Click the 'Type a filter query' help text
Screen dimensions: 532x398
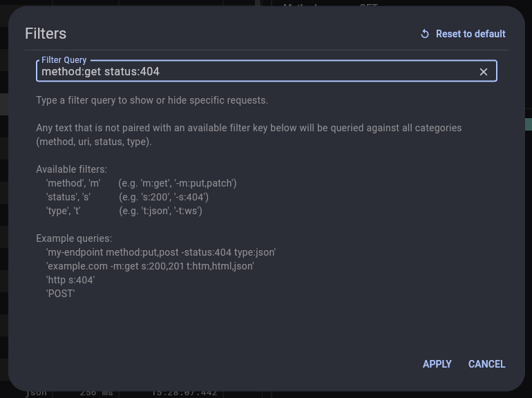point(152,100)
